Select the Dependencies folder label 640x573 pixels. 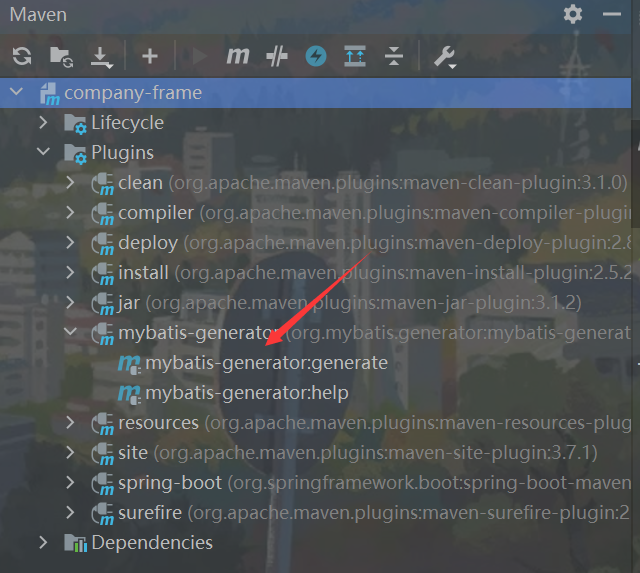click(152, 543)
